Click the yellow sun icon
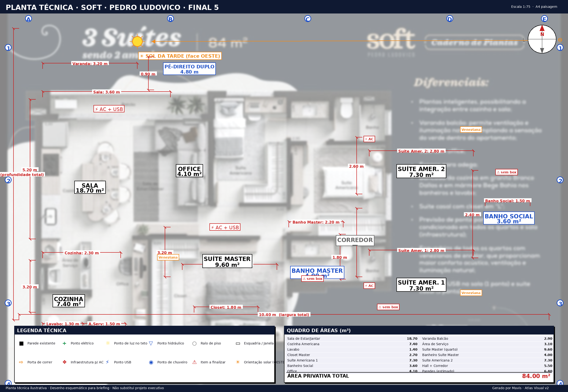568x392 pixels. [x=137, y=41]
